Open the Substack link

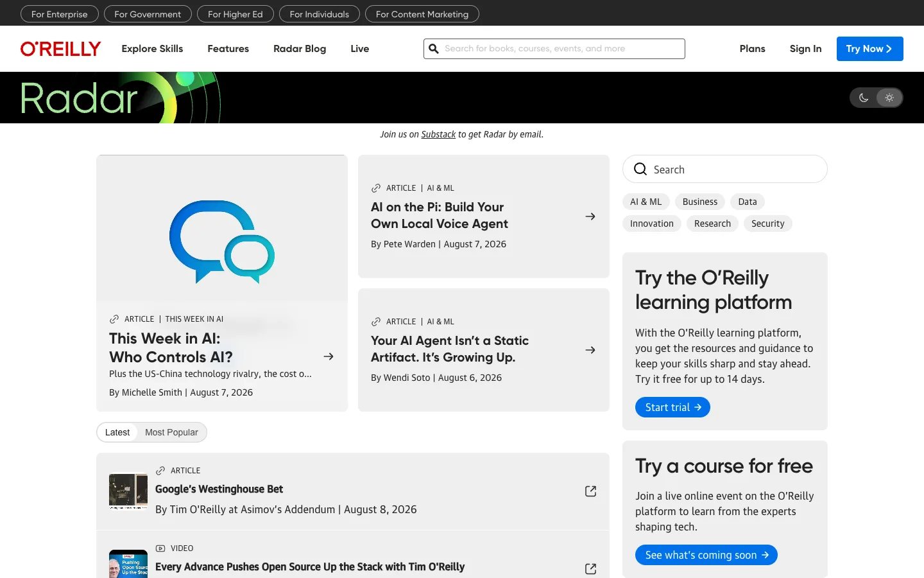(438, 134)
